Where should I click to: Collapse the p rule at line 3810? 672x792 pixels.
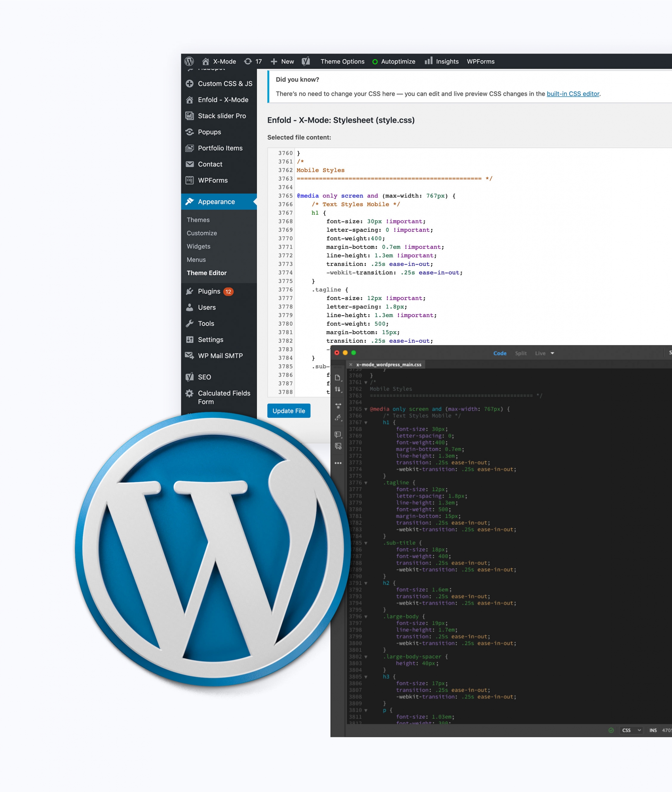tap(366, 710)
